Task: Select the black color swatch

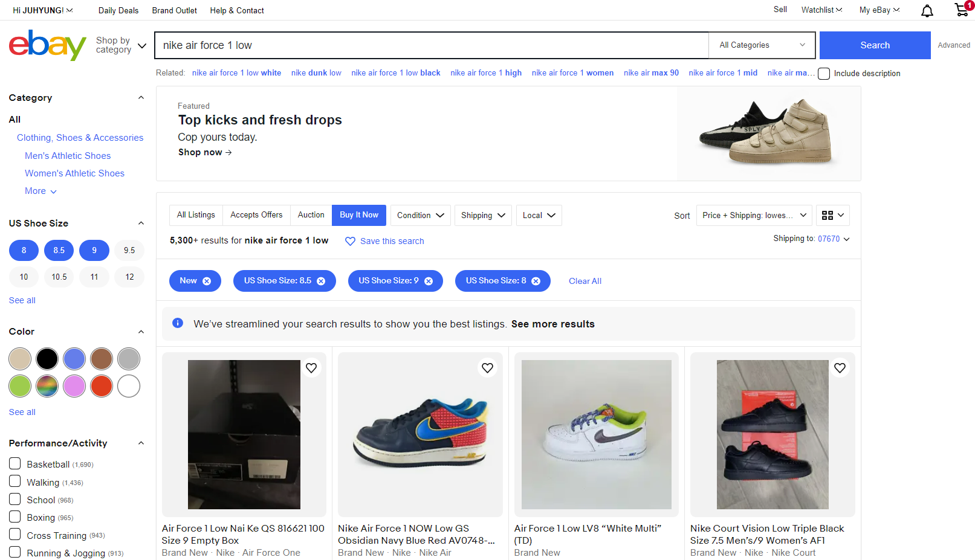Action: [47, 359]
